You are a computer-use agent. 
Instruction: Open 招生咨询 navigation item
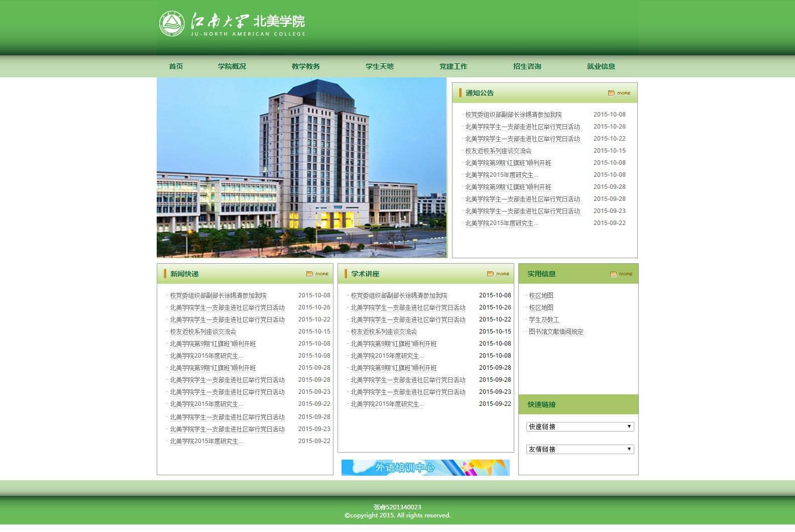[527, 66]
